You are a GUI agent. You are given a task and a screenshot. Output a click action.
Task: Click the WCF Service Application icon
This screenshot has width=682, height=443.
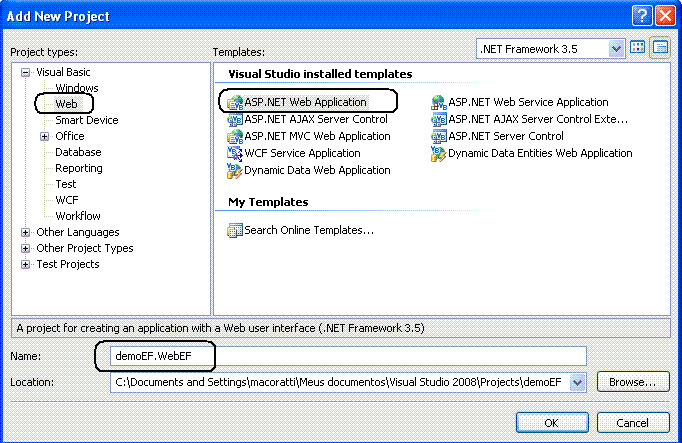(x=235, y=153)
